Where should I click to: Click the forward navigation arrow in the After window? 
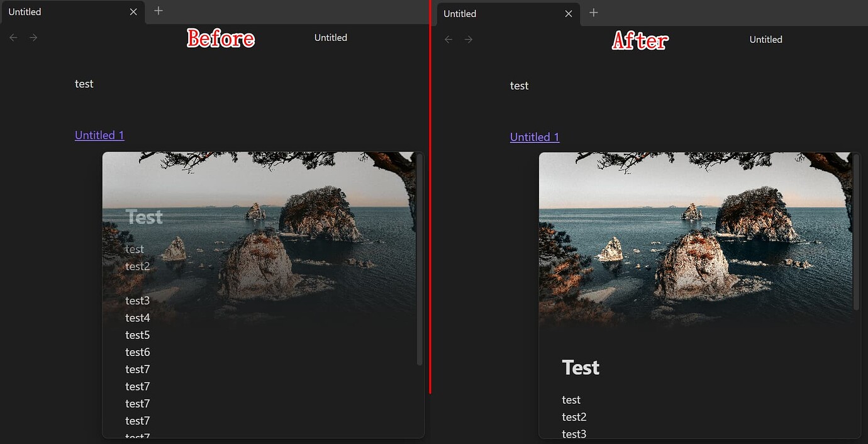click(x=468, y=39)
